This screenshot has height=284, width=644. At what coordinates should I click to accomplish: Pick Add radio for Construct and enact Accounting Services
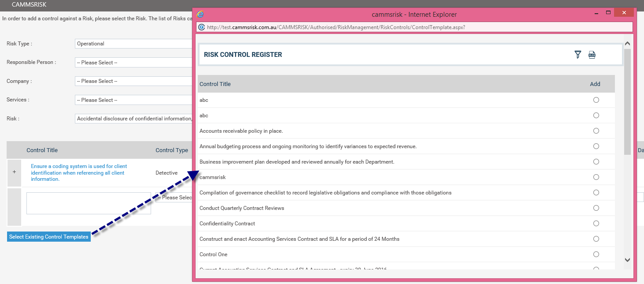tap(596, 239)
